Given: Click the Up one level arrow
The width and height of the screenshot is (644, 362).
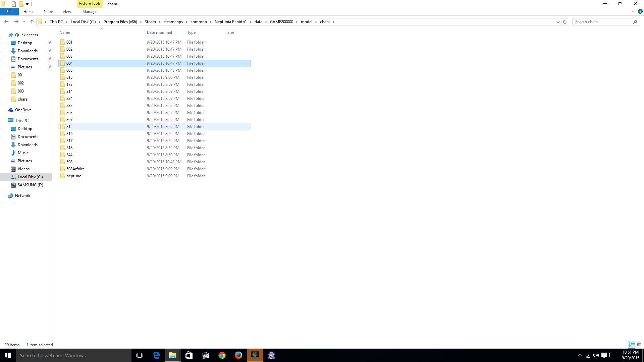Looking at the screenshot, I should coord(32,22).
